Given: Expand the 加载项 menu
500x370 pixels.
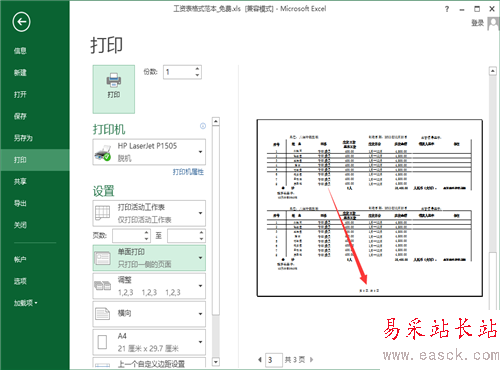Looking at the screenshot, I should pos(25,303).
